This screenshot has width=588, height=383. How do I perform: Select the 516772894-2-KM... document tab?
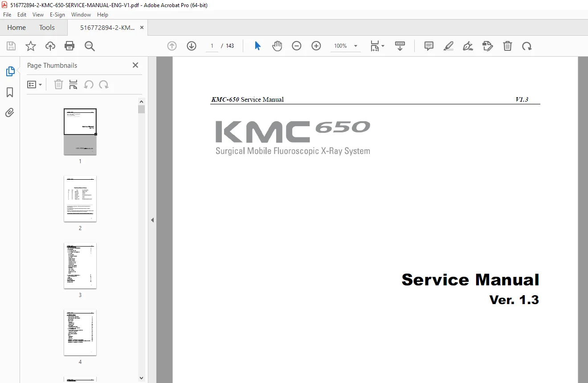[107, 28]
